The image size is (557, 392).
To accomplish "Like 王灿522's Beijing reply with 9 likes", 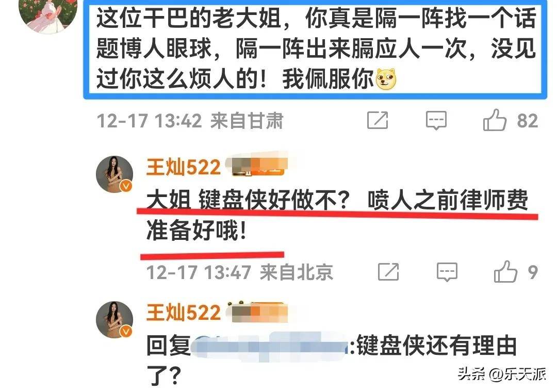I will pyautogui.click(x=505, y=271).
